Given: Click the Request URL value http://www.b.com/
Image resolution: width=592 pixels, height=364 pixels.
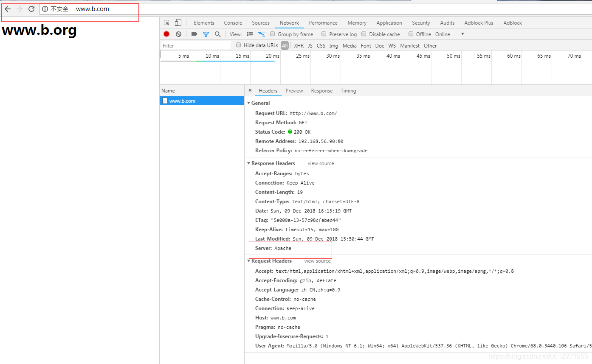Looking at the screenshot, I should coord(313,113).
